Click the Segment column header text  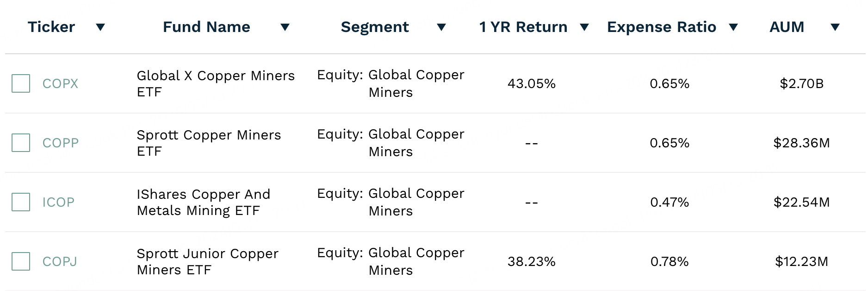(x=375, y=27)
